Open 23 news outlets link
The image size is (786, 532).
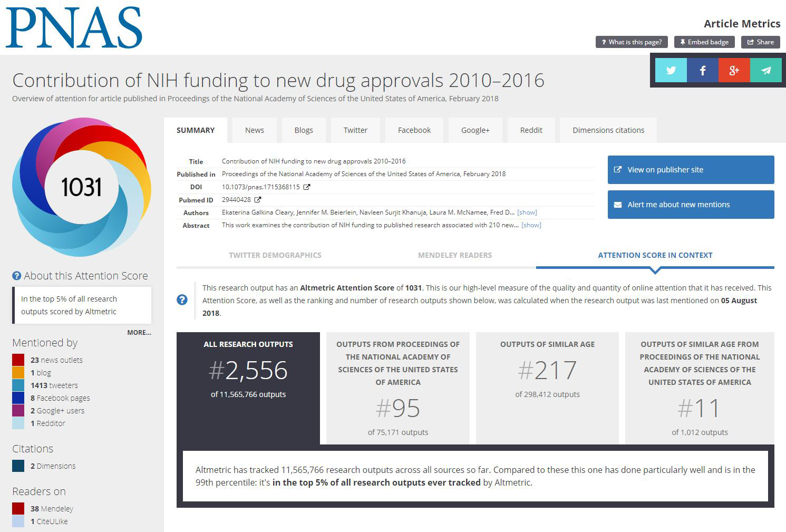coord(56,360)
